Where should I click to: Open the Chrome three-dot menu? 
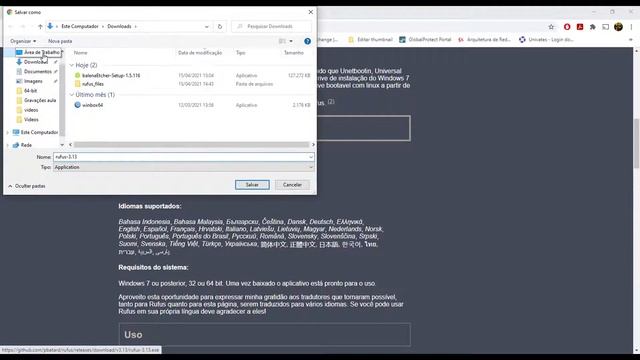point(631,27)
